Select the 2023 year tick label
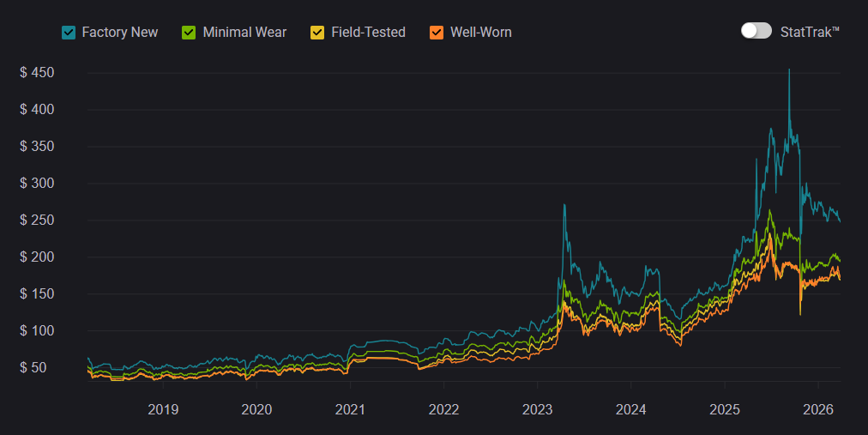Image resolution: width=868 pixels, height=435 pixels. (538, 409)
